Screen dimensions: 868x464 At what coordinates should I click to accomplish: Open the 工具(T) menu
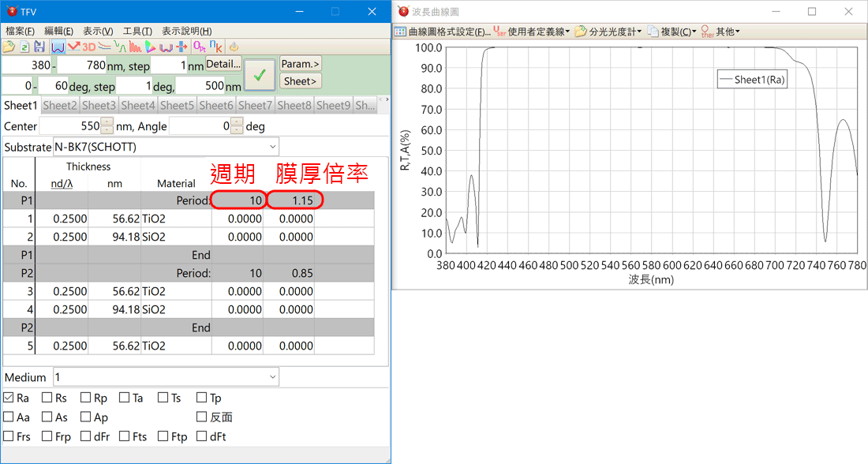pyautogui.click(x=137, y=31)
